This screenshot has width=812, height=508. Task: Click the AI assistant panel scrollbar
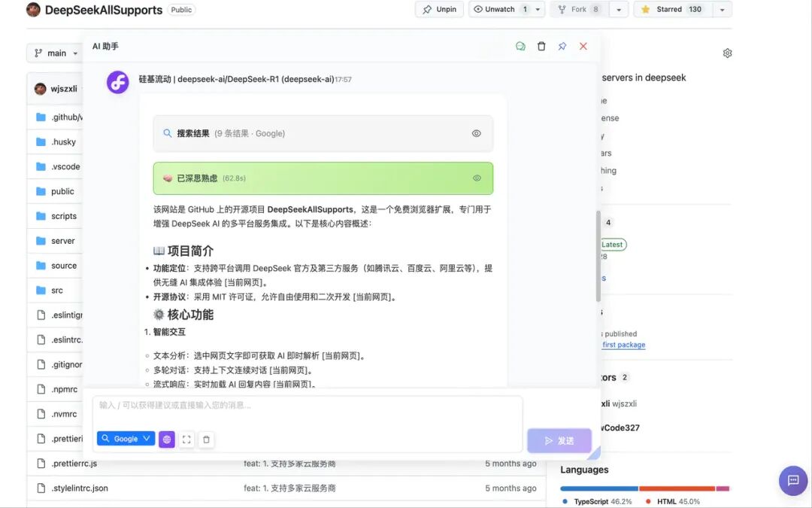(x=598, y=256)
